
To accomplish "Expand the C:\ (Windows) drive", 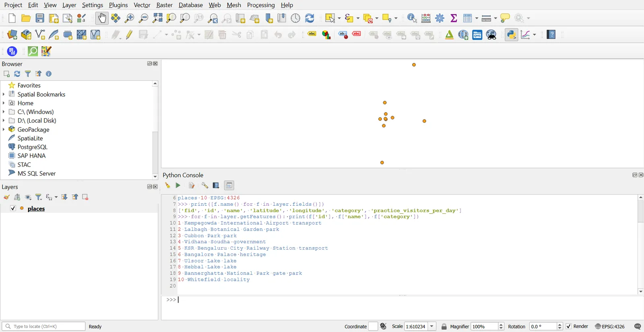I will [4, 112].
